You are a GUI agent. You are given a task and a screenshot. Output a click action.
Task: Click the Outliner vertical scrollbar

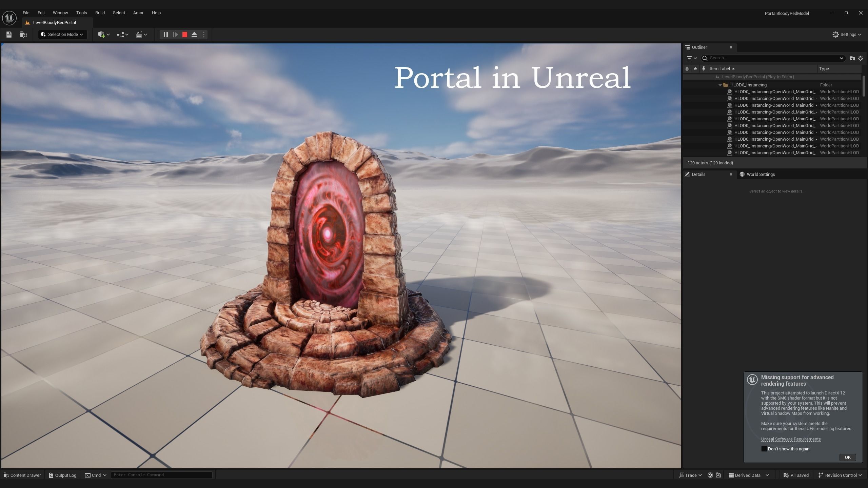864,86
